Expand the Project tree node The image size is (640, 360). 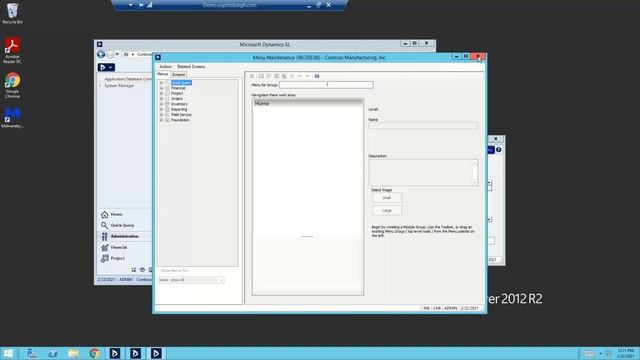tap(161, 93)
